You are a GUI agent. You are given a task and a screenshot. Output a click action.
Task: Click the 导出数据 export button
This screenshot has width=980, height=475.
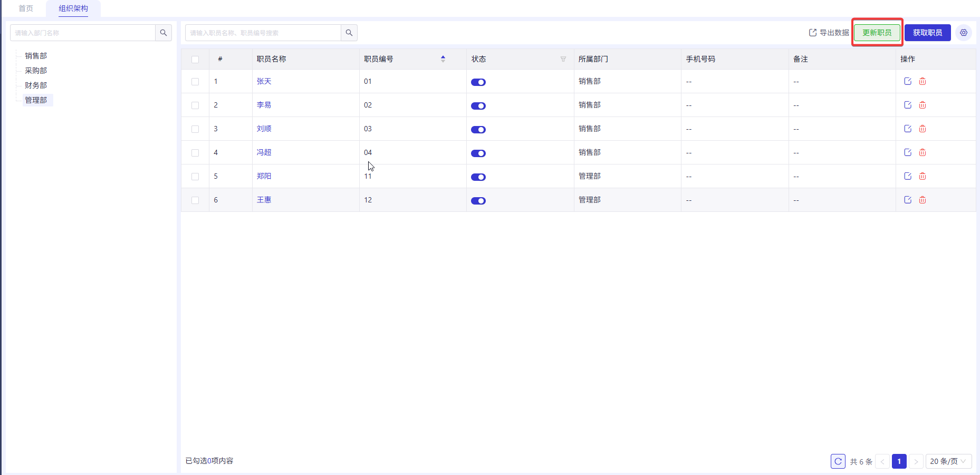[829, 33]
